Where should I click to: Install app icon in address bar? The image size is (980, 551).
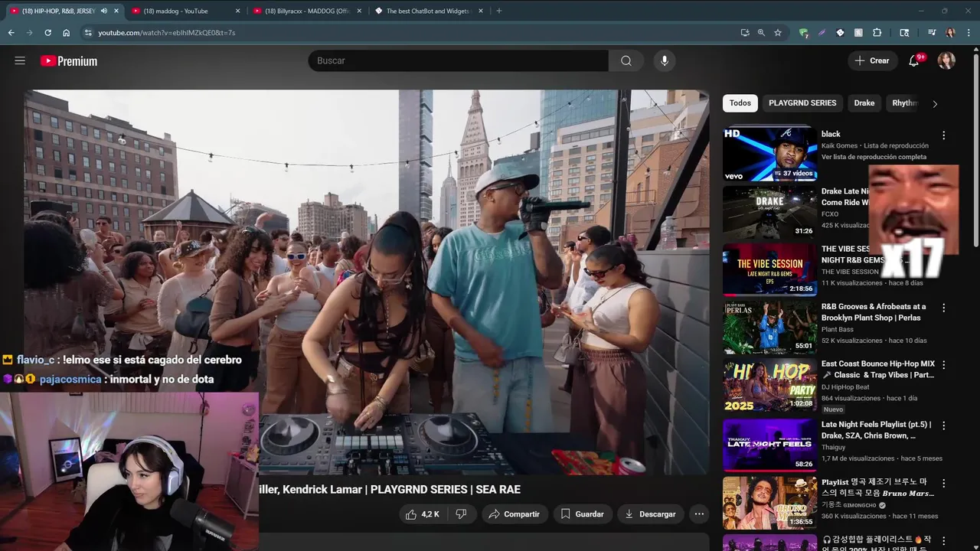745,33
